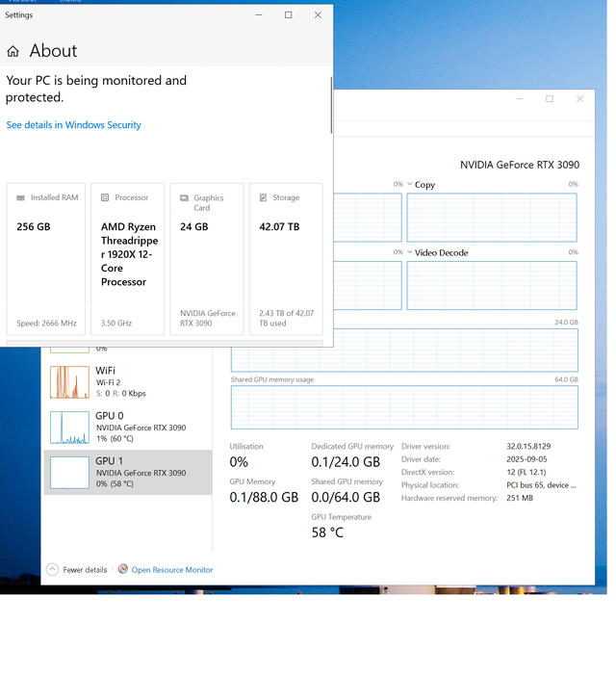Select the Installed RAM 256 GB card
The width and height of the screenshot is (616, 675).
point(46,259)
